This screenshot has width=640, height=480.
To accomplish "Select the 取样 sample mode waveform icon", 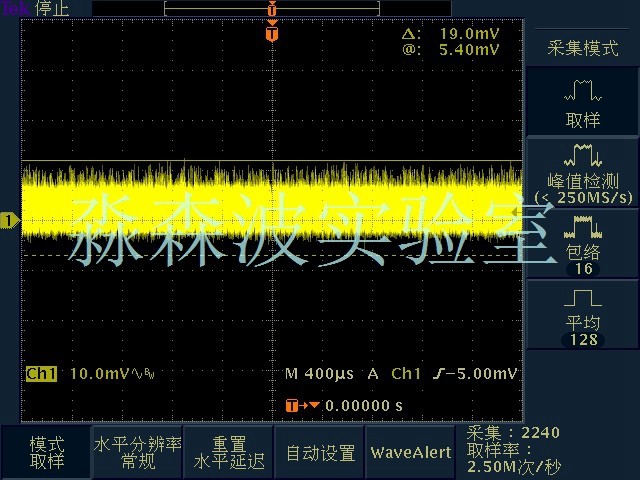I will (583, 90).
